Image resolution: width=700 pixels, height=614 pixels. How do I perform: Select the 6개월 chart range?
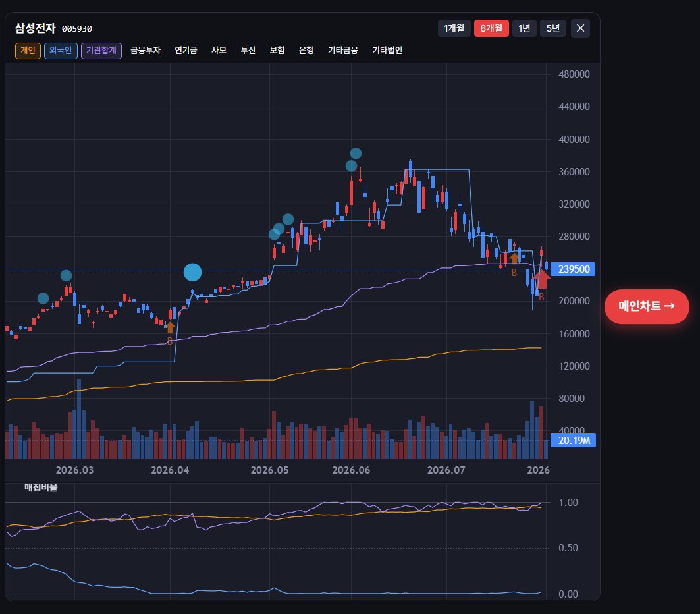pyautogui.click(x=491, y=28)
